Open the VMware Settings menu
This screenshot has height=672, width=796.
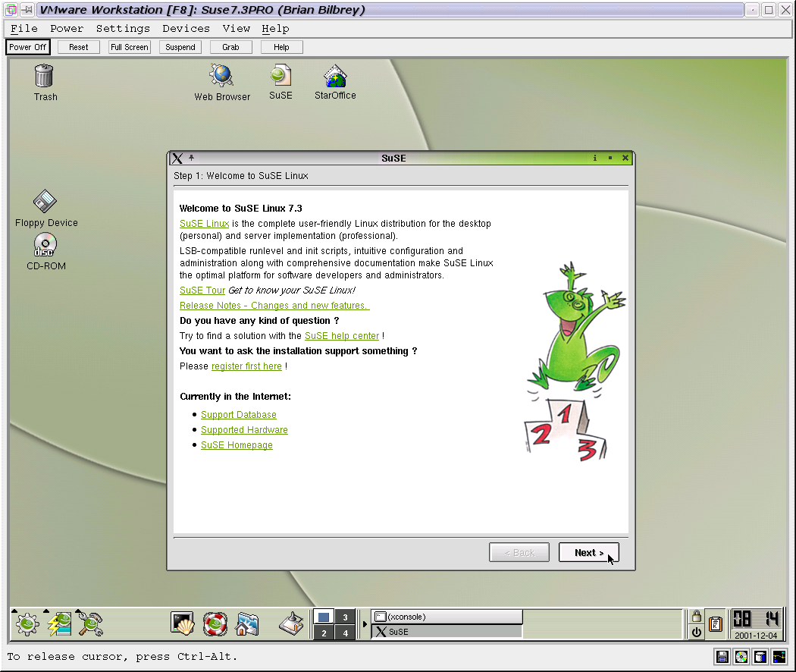click(123, 28)
